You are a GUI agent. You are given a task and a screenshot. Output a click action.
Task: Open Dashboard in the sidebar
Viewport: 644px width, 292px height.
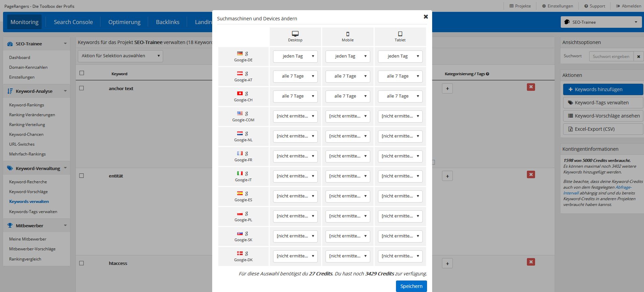point(20,58)
